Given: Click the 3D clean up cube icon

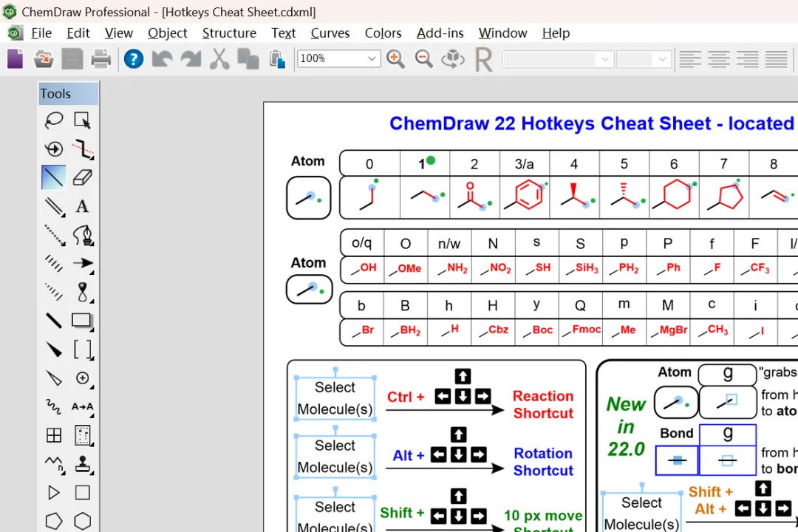Looking at the screenshot, I should pos(453,59).
